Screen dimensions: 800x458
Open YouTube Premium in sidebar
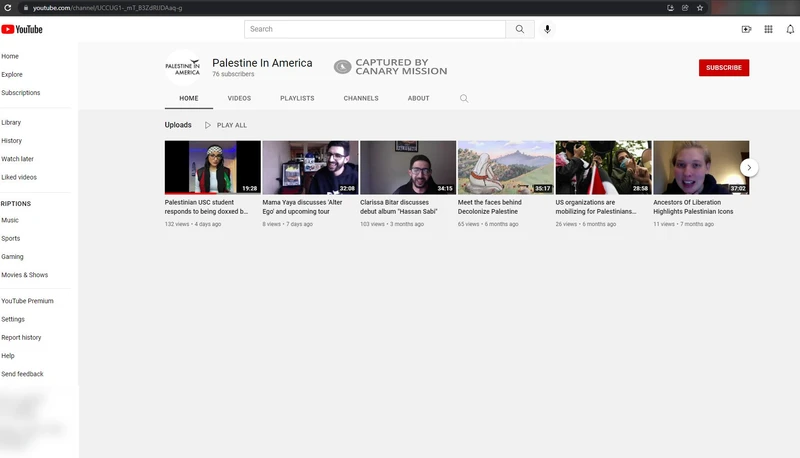point(27,301)
